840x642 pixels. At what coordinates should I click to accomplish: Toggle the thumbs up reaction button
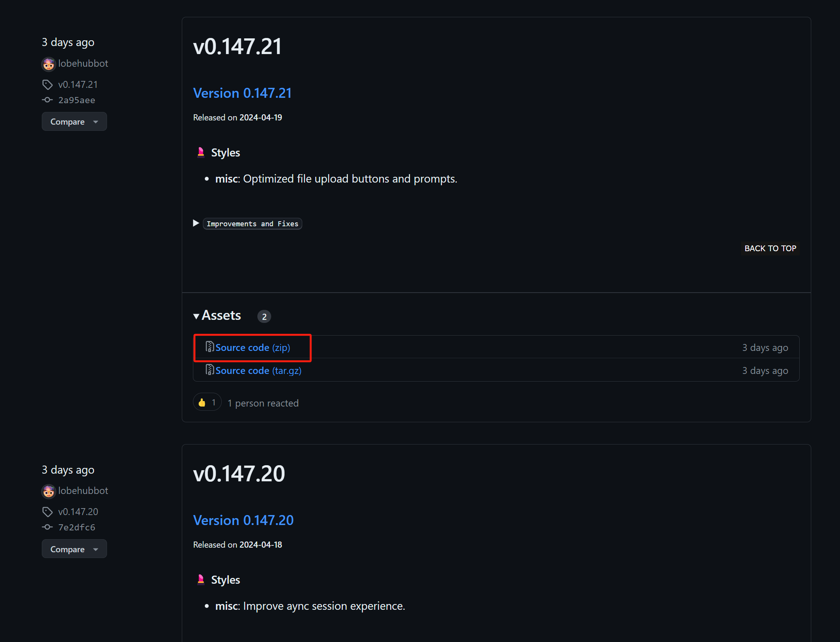point(207,402)
